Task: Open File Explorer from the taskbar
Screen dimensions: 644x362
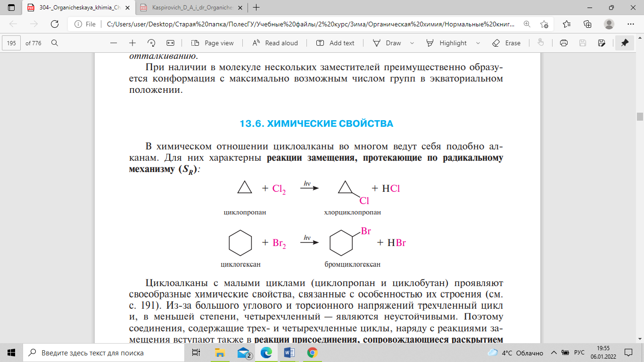Action: pos(220,353)
